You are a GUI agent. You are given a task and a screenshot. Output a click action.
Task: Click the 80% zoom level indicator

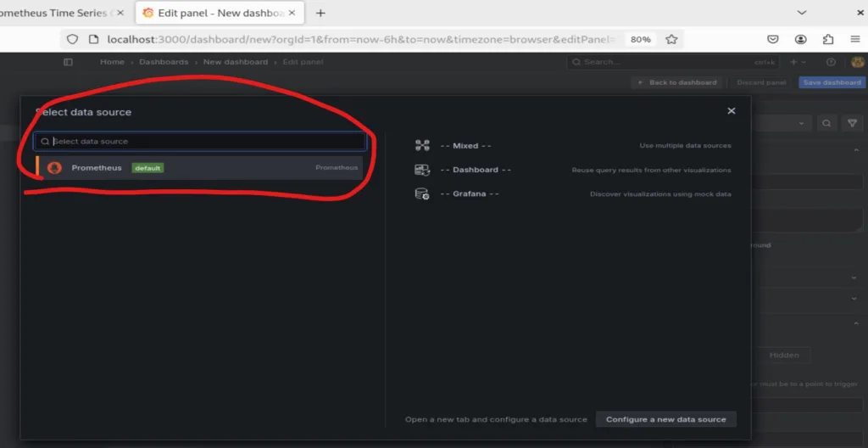coord(641,39)
